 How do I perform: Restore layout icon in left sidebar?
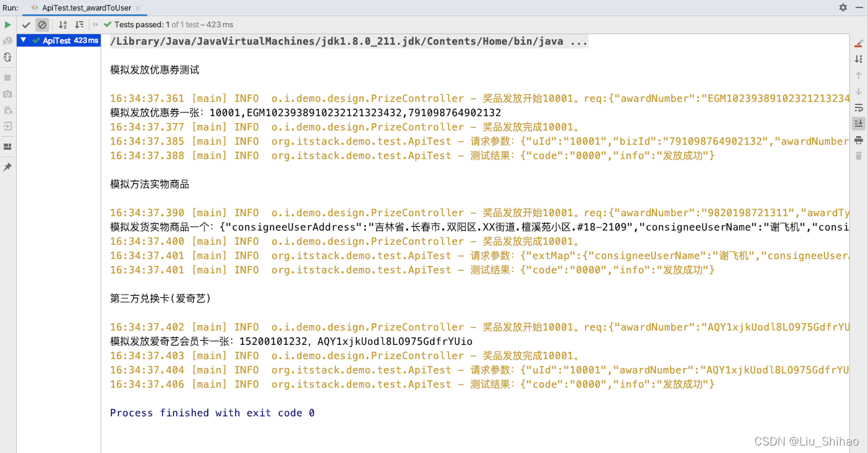[7, 147]
